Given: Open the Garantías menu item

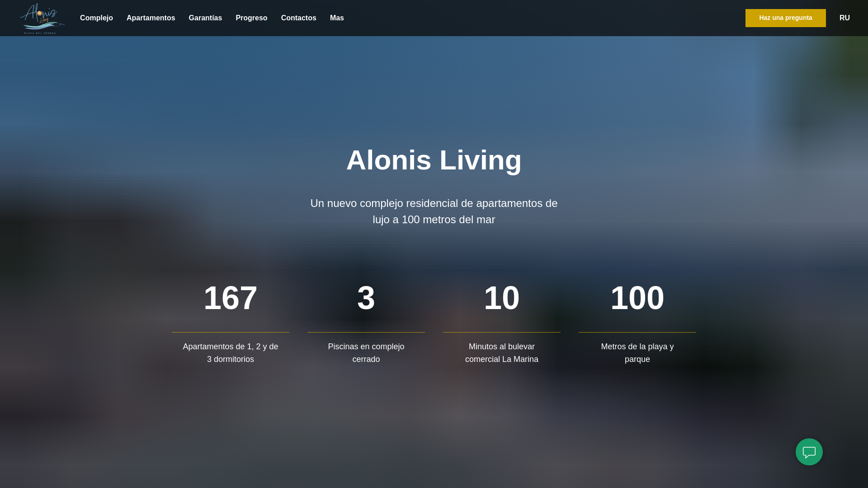Looking at the screenshot, I should [205, 18].
